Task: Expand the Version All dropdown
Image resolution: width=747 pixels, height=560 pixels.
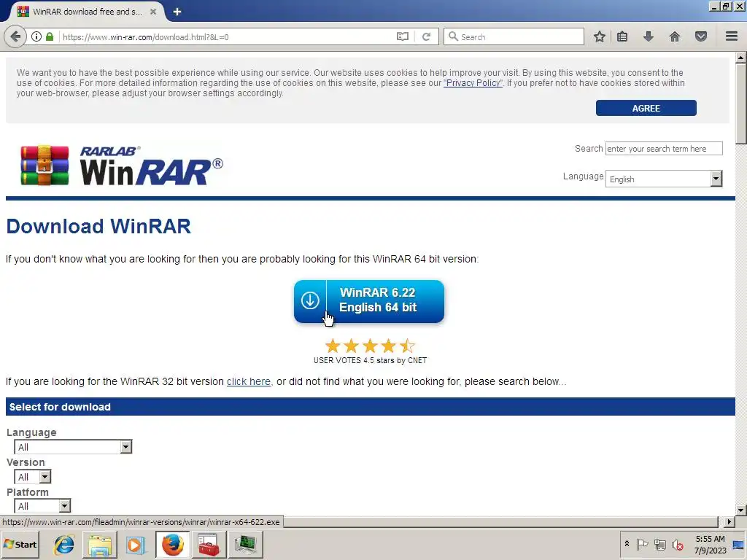Action: point(32,477)
